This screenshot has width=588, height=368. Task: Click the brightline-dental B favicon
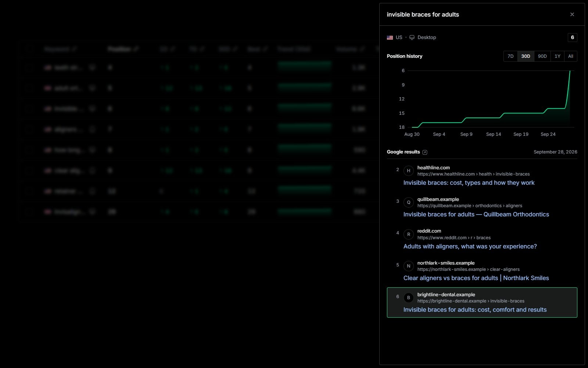pos(408,298)
